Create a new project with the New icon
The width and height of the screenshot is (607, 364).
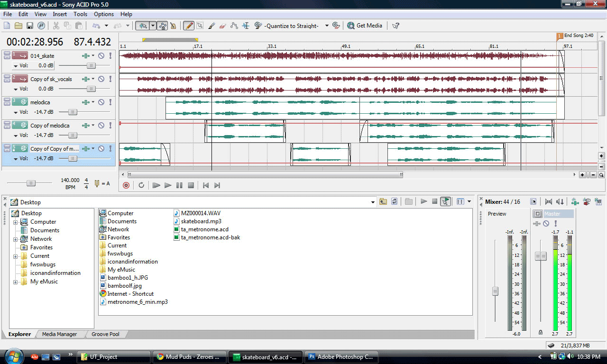7,26
